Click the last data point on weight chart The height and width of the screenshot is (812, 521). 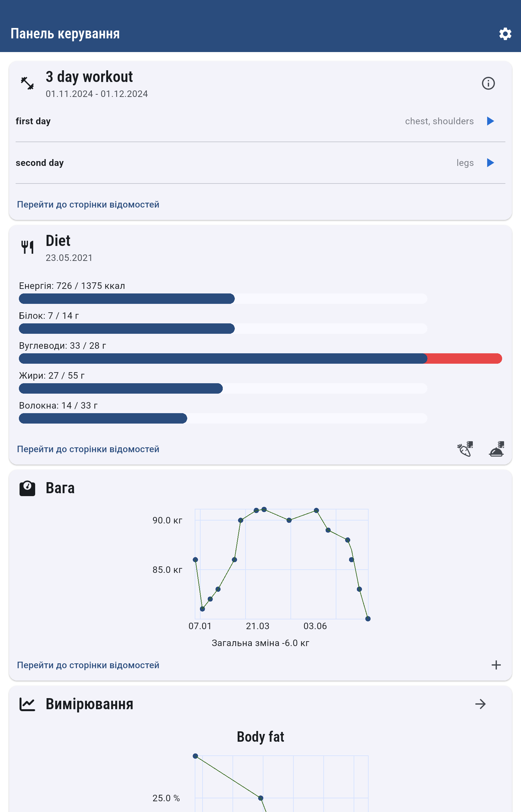[x=368, y=619]
